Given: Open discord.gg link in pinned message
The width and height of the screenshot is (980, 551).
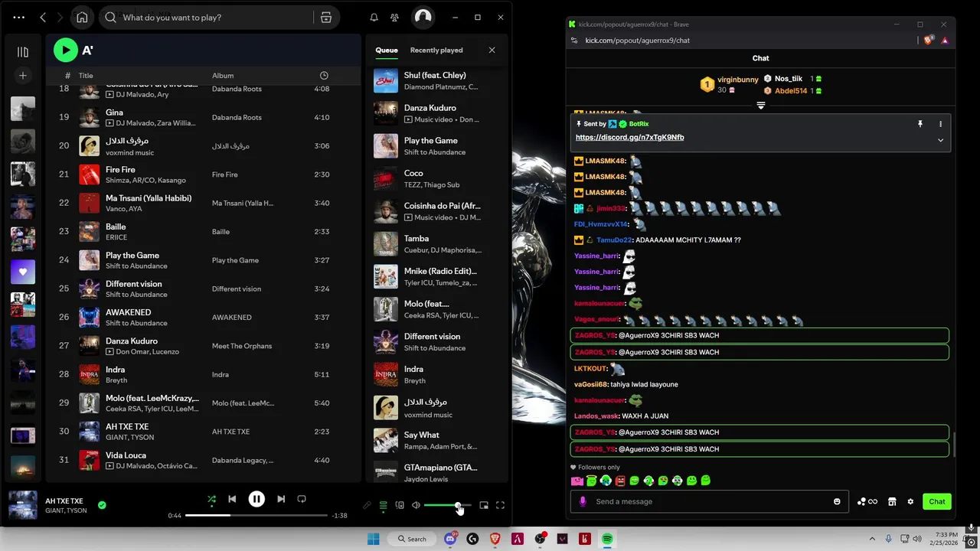Looking at the screenshot, I should (x=629, y=137).
